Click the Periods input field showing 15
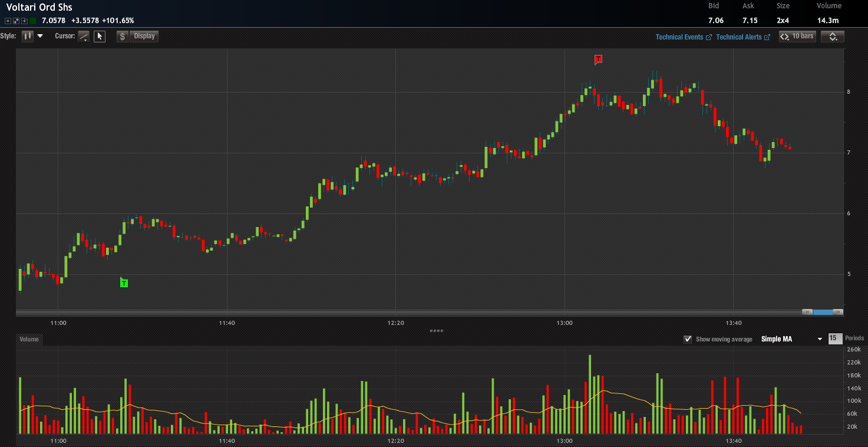Screen dimensions: 868x447 [835, 338]
